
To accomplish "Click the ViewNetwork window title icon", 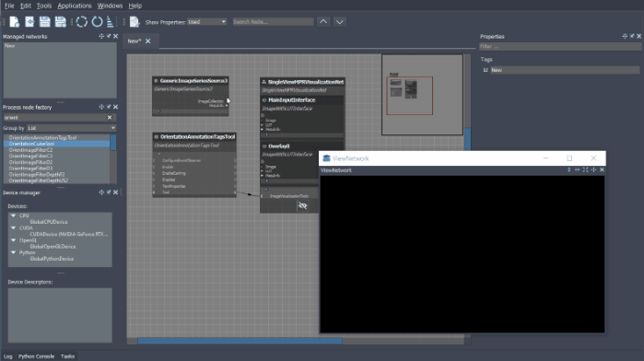I will [326, 158].
